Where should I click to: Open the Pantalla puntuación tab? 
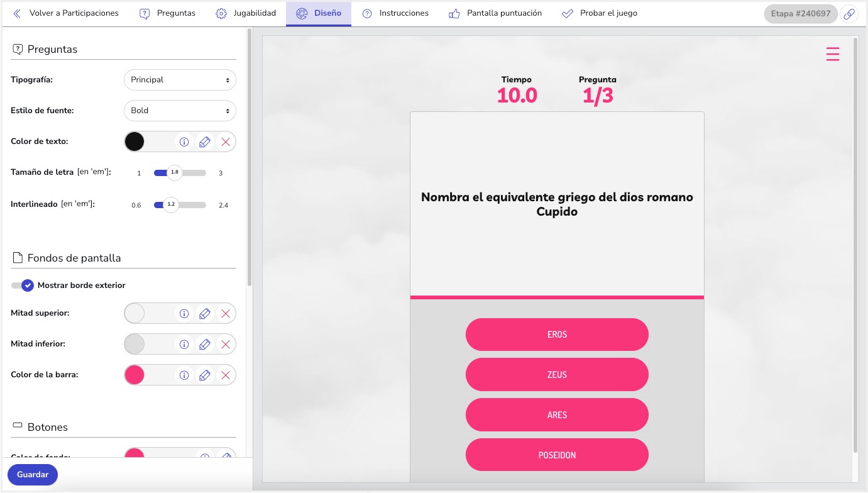point(495,13)
